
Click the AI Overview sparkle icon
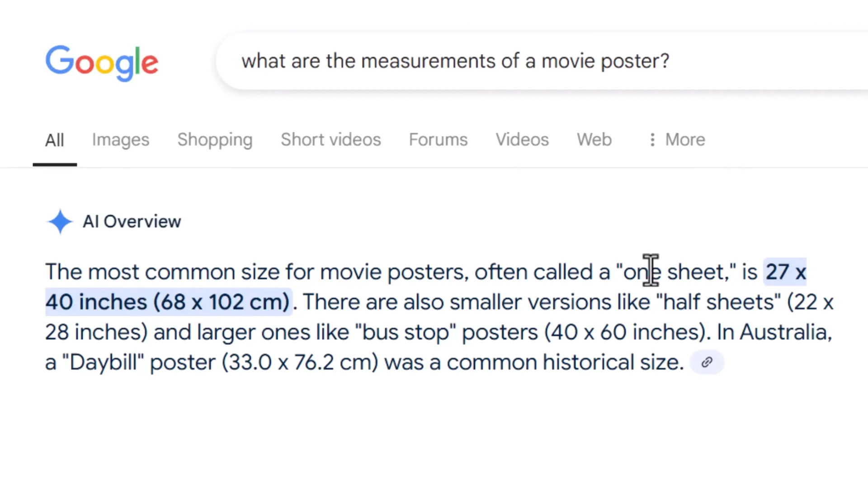60,222
